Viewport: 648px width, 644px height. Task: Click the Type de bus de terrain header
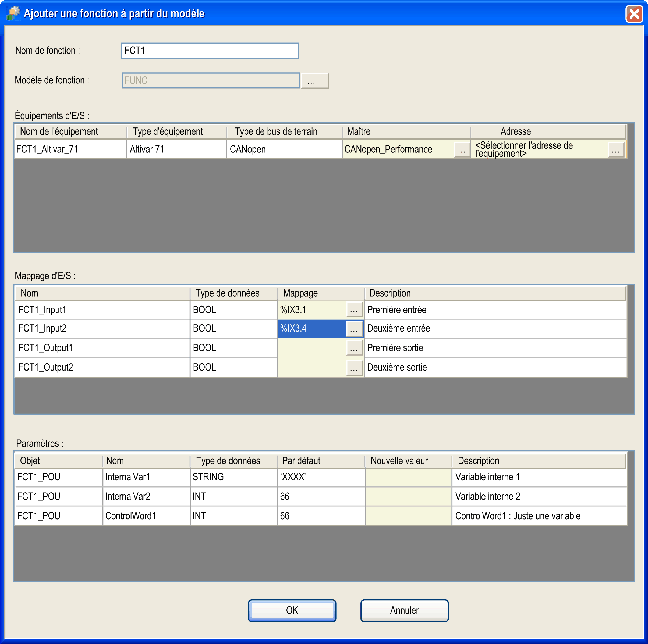[284, 131]
